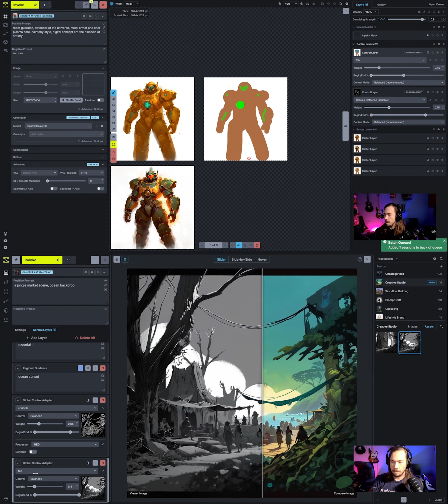The image size is (448, 504).
Task: Open queue list icon next to Invoke, lower window
Action: [95, 260]
